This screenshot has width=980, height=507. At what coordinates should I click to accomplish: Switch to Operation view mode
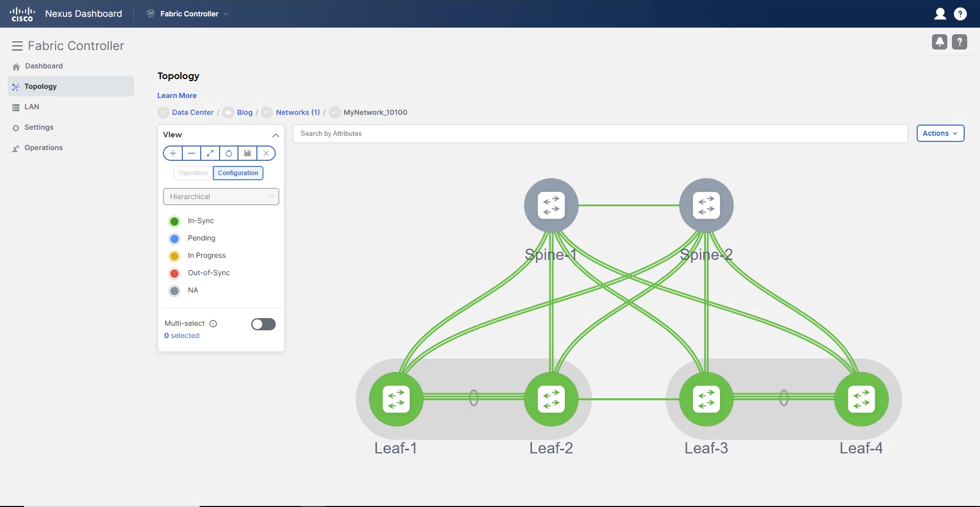193,173
